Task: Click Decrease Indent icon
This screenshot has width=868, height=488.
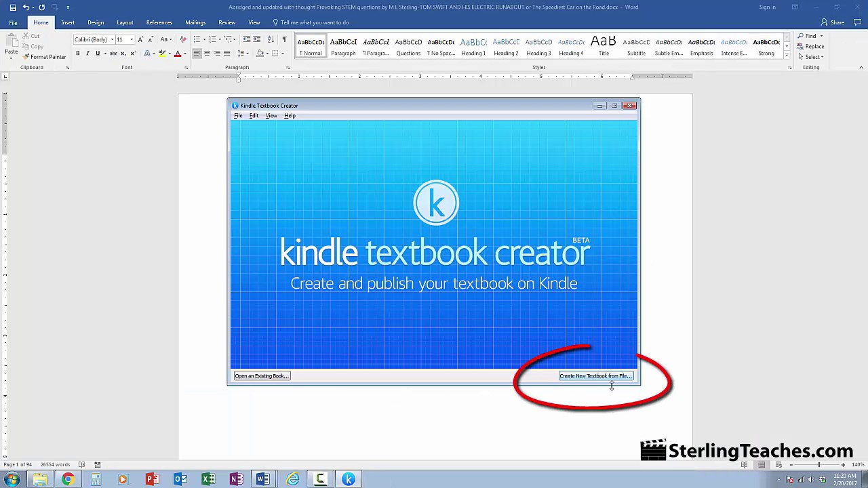Action: [x=247, y=39]
